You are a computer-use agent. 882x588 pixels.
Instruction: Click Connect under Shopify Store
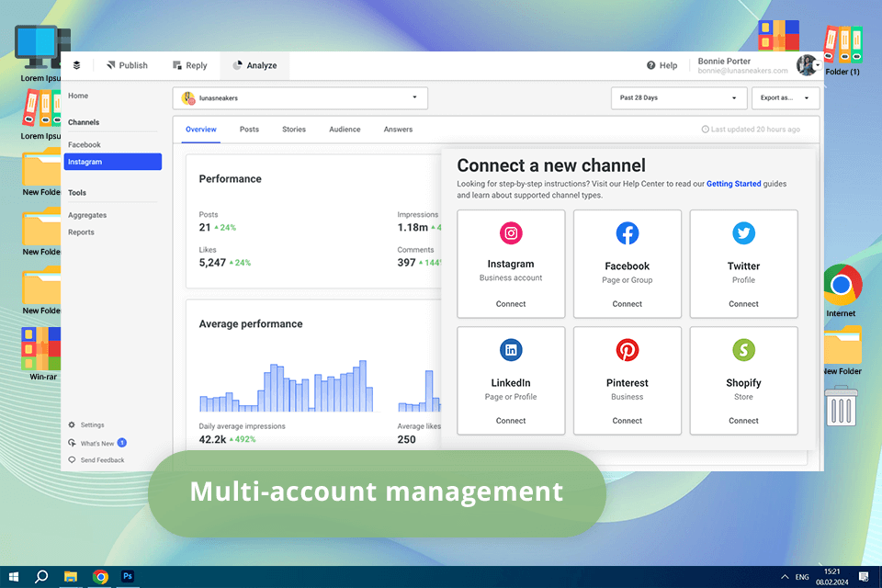click(x=743, y=421)
